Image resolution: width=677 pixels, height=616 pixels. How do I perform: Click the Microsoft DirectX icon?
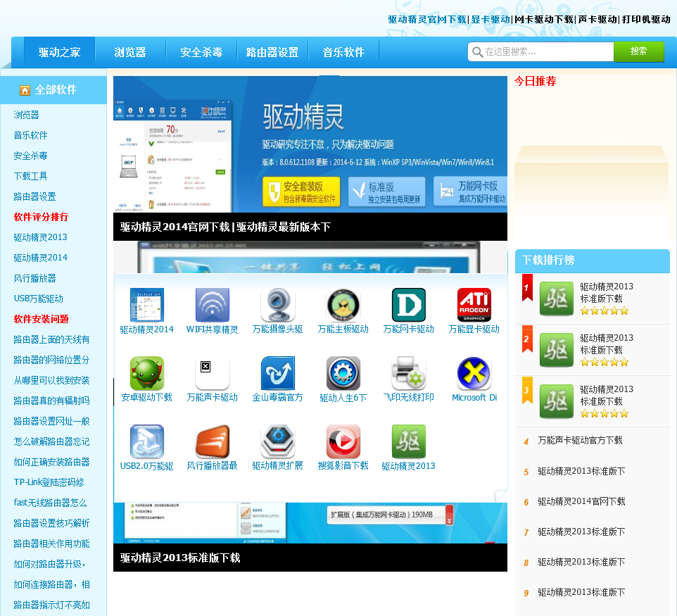coord(474,373)
